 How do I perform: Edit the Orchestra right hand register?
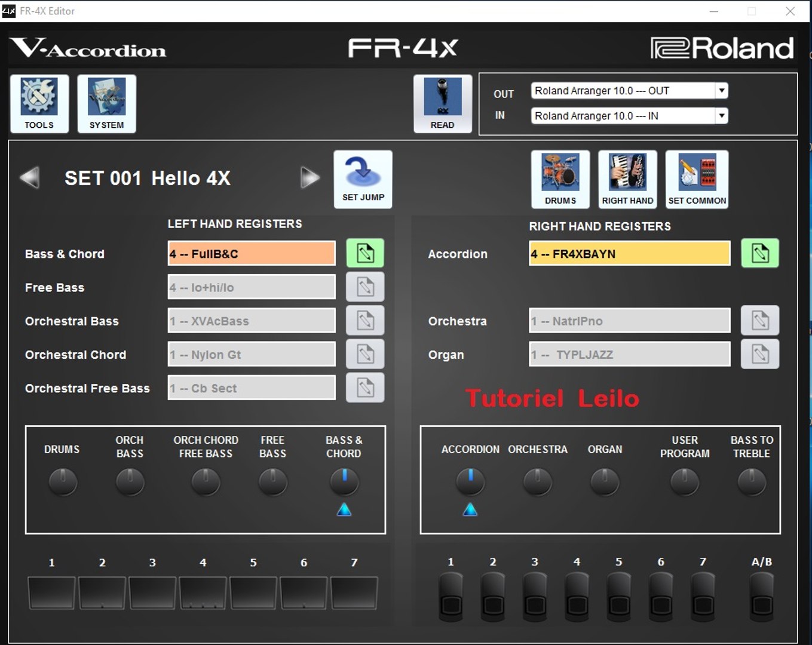[760, 321]
